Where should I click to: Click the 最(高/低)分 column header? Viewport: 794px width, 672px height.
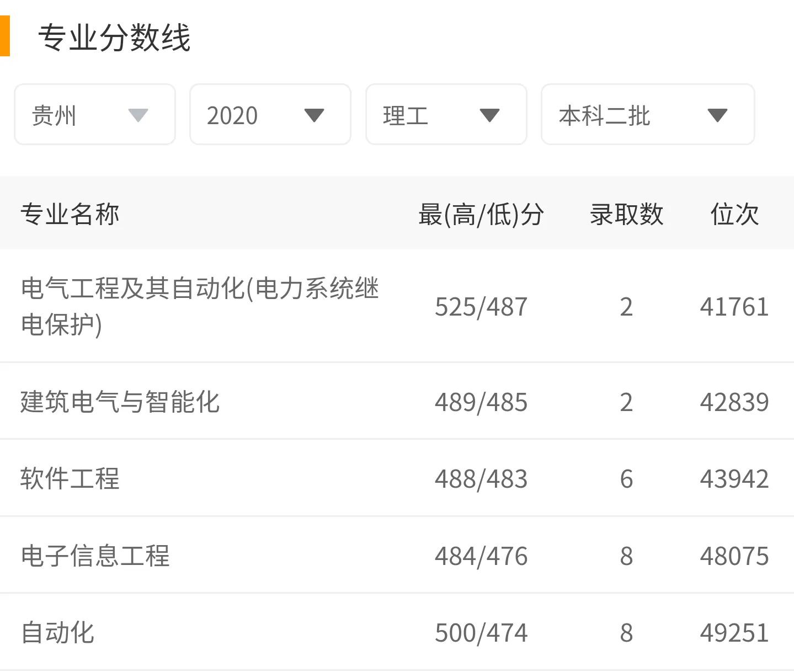(479, 214)
